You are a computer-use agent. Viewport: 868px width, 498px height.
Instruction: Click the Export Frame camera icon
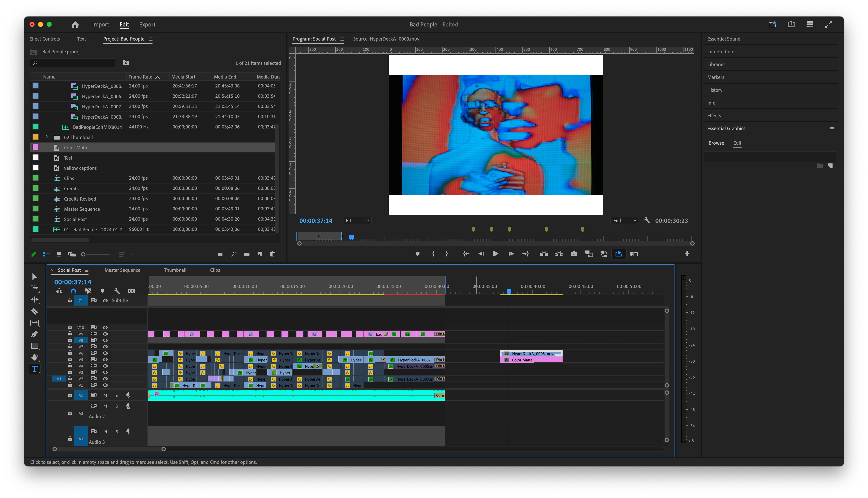(x=574, y=254)
